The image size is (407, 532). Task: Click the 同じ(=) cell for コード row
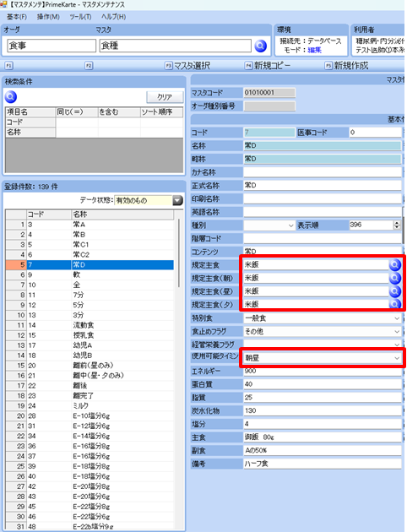[77, 122]
